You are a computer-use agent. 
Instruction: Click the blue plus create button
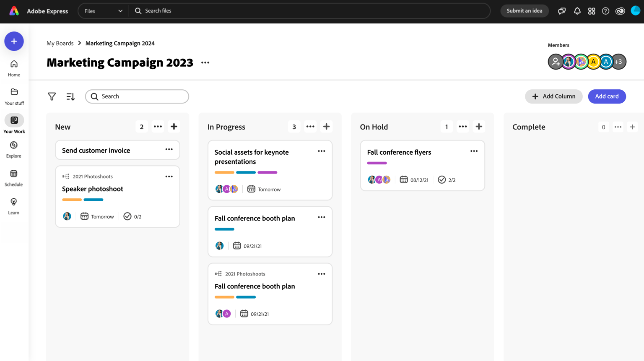tap(14, 41)
